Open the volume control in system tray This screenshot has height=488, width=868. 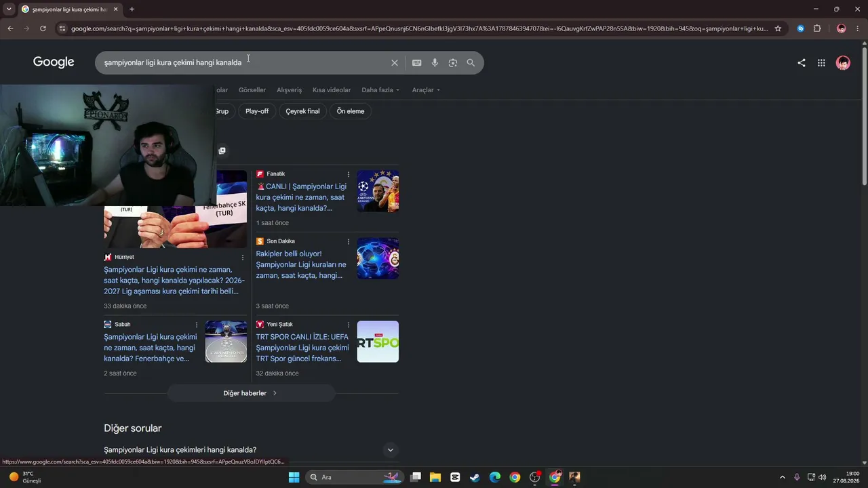[823, 477]
